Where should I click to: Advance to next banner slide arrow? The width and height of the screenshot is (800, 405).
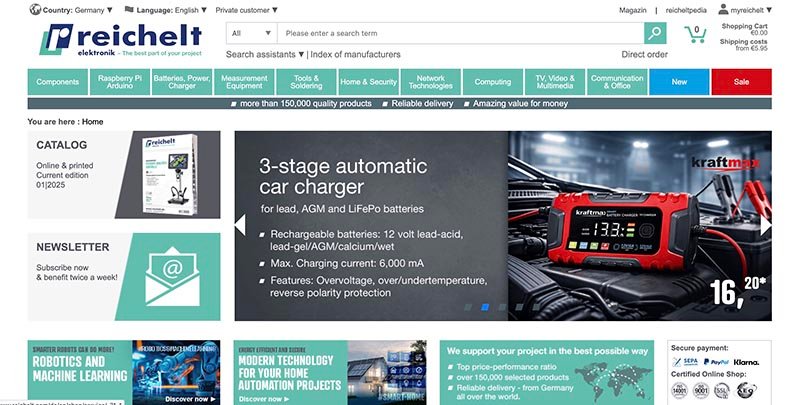point(765,225)
